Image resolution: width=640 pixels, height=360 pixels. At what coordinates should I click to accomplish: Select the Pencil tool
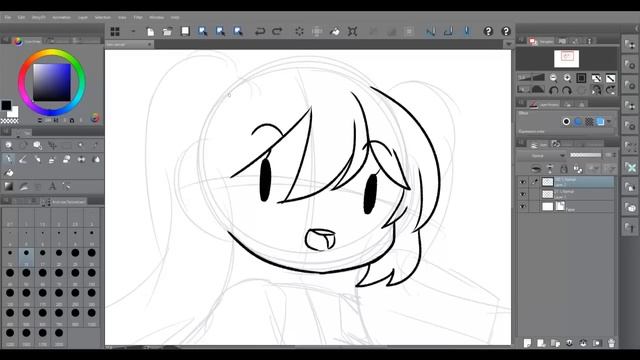point(23,159)
